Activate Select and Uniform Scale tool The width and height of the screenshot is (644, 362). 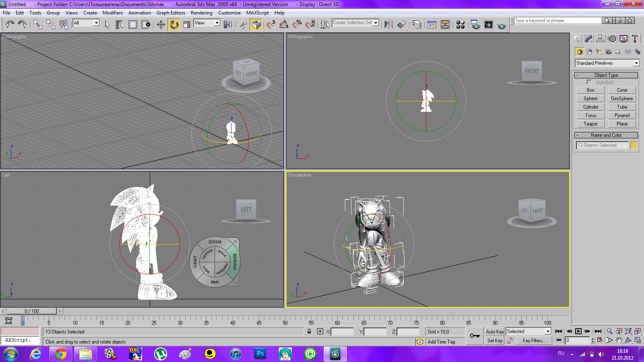point(187,25)
